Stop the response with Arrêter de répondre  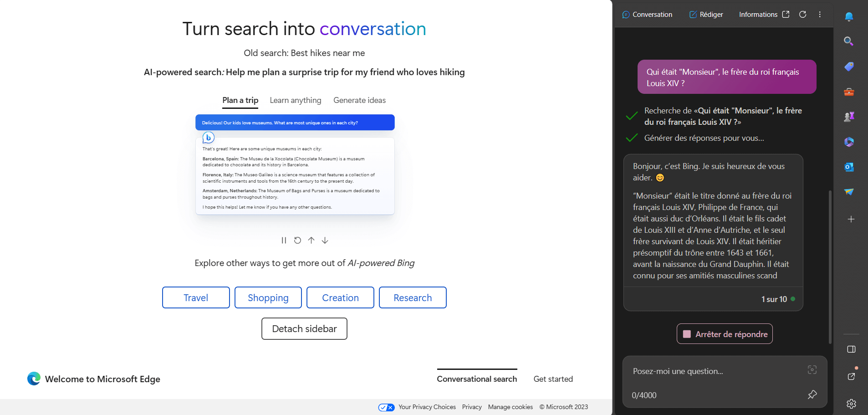coord(725,334)
